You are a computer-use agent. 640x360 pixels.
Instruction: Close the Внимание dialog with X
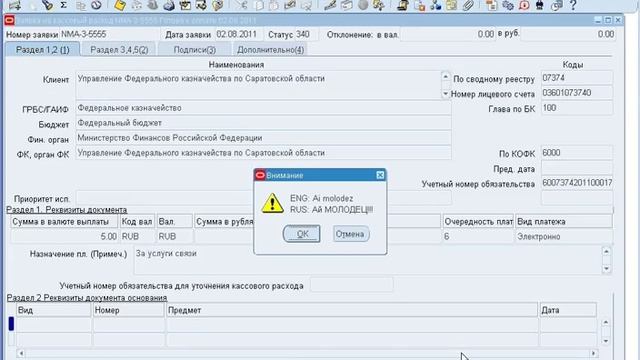[x=380, y=175]
